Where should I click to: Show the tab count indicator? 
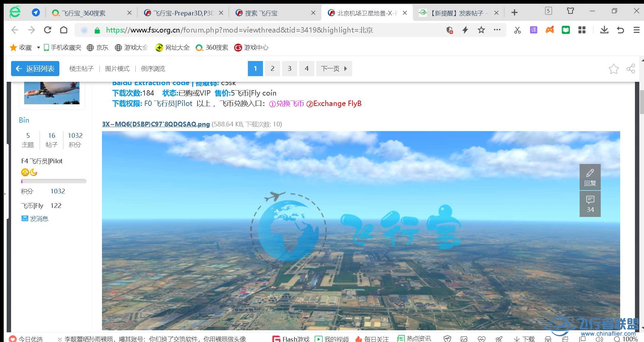(548, 11)
